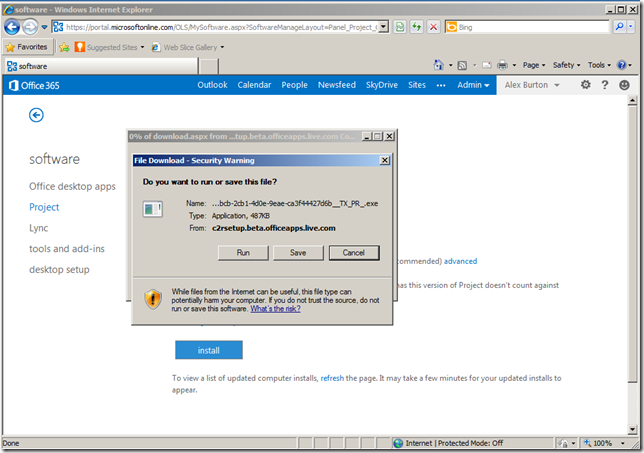644x453 pixels.
Task: Click the page scrollbar up arrow
Action: coord(632,101)
